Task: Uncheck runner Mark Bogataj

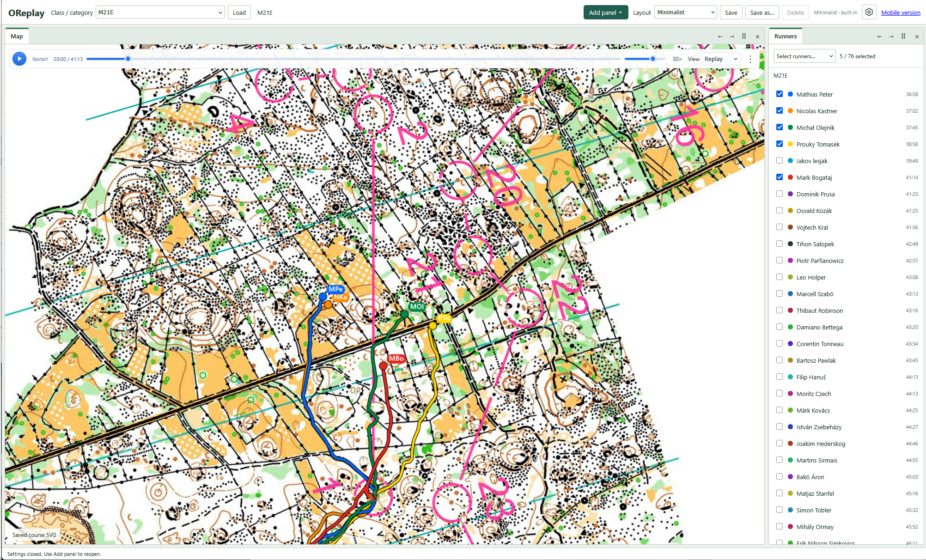Action: coord(780,177)
